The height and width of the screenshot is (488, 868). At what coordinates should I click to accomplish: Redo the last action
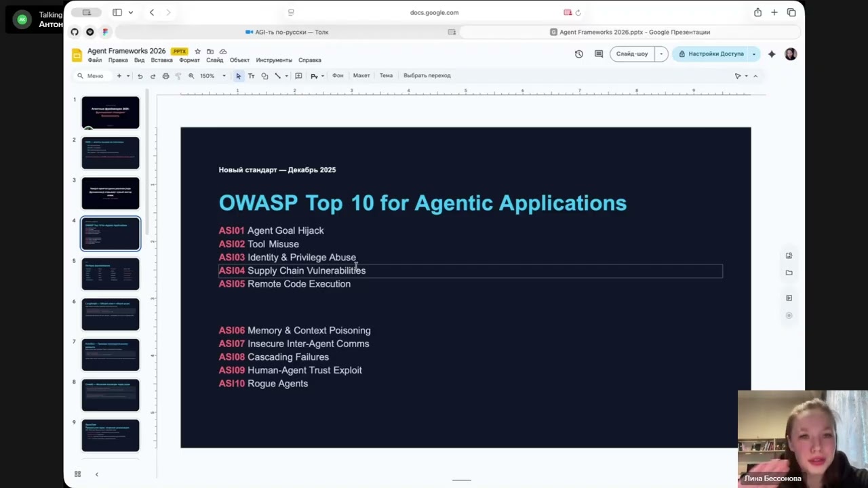coord(153,76)
